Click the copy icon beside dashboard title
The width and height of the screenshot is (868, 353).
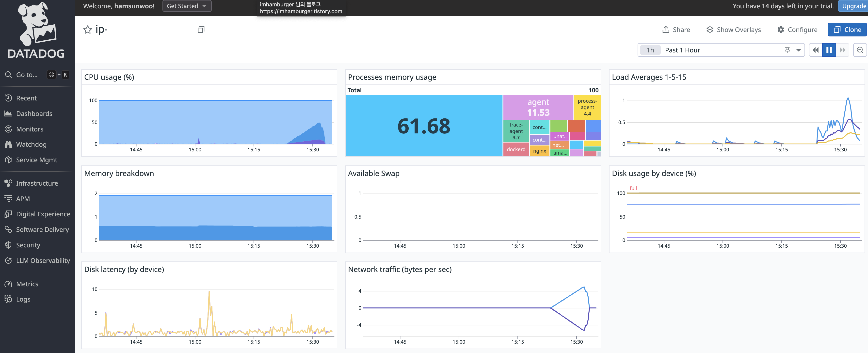(201, 30)
